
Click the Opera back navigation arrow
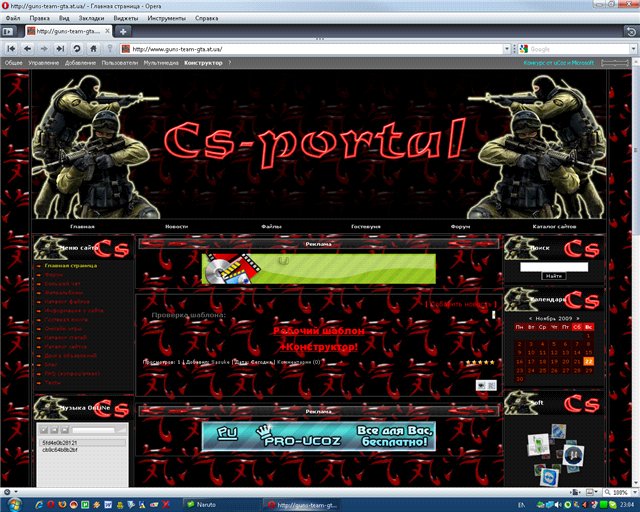28,48
